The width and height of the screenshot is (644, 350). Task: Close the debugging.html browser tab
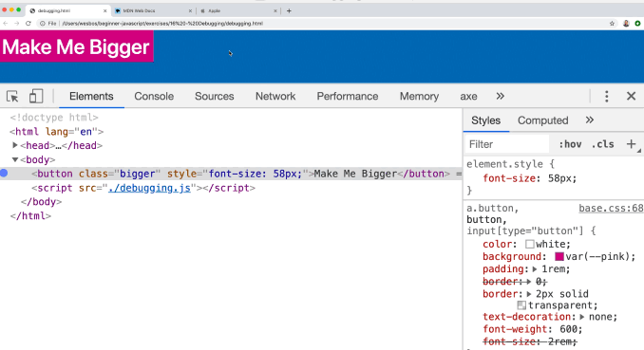(x=104, y=11)
